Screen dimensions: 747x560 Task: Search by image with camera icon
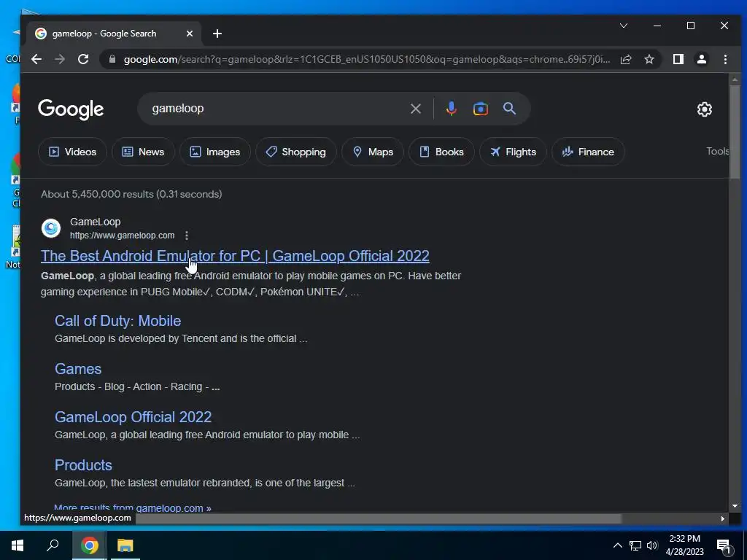coord(480,109)
